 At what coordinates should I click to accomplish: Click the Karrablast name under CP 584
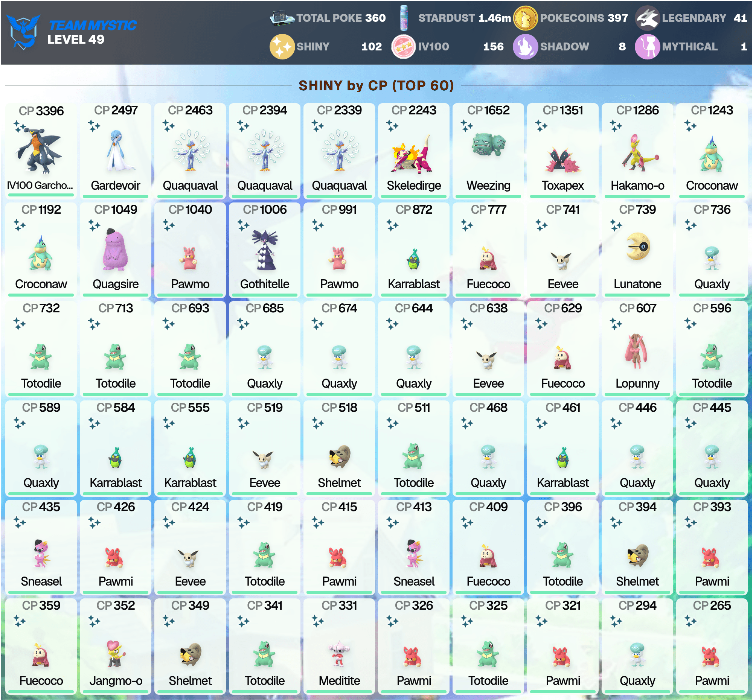pos(116,483)
